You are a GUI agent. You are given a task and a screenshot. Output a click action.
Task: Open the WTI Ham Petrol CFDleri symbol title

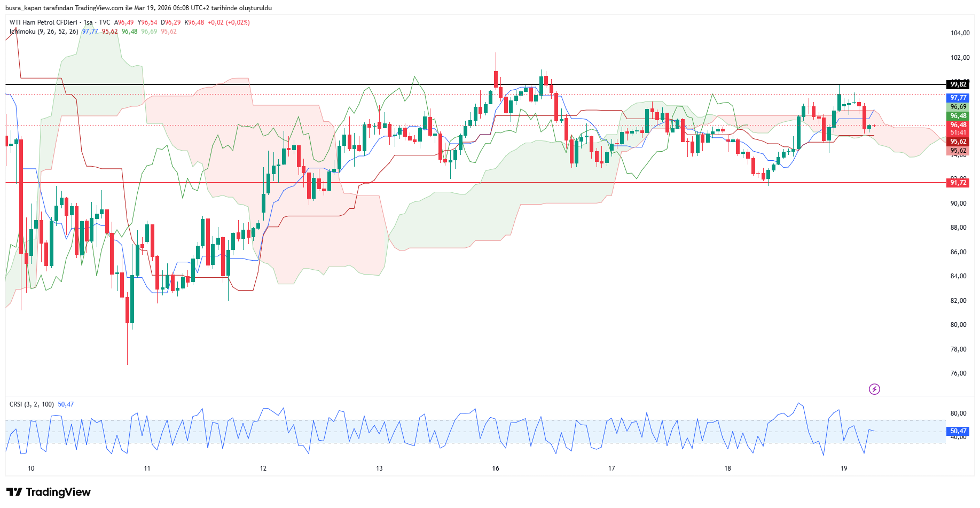pyautogui.click(x=43, y=22)
